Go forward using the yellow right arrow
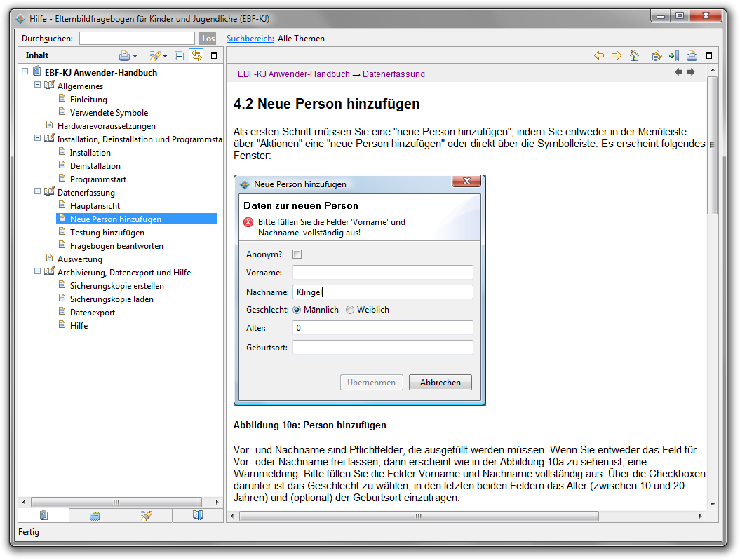The width and height of the screenshot is (740, 560). (x=617, y=55)
